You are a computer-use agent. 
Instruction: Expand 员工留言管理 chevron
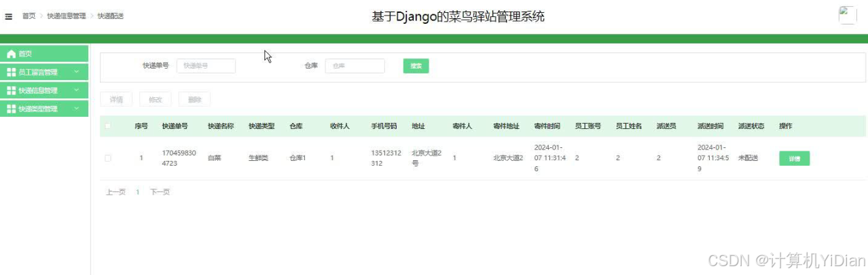pos(77,72)
